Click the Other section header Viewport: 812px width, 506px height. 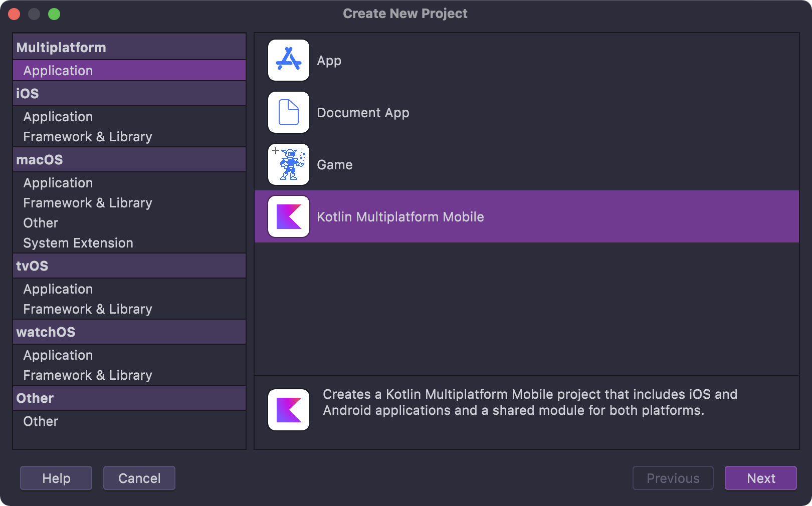(129, 398)
